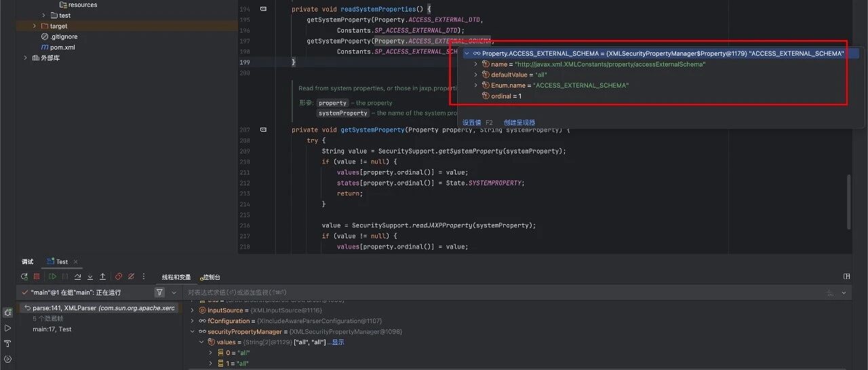Stop the debug session with red square
Screen dimensions: 868x370
[x=37, y=277]
